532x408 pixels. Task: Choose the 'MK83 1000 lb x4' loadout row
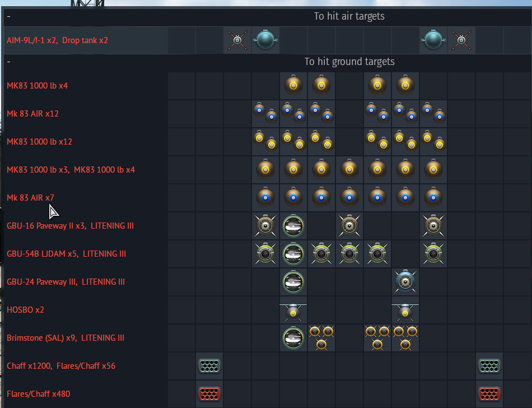[x=38, y=86]
